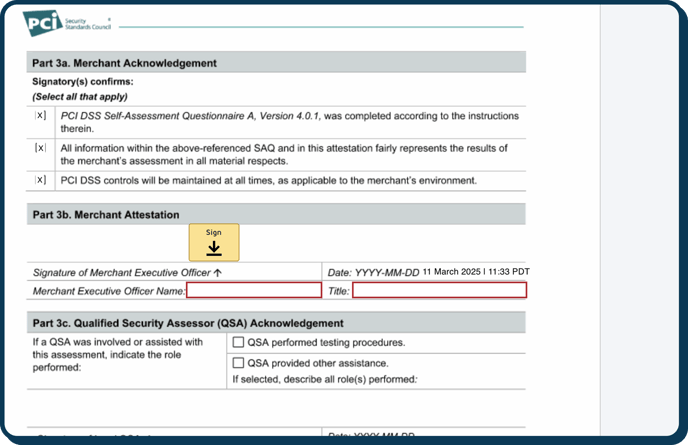The width and height of the screenshot is (688, 445).
Task: Click 'Signature of Merchant Executive Officer' label
Action: 127,273
